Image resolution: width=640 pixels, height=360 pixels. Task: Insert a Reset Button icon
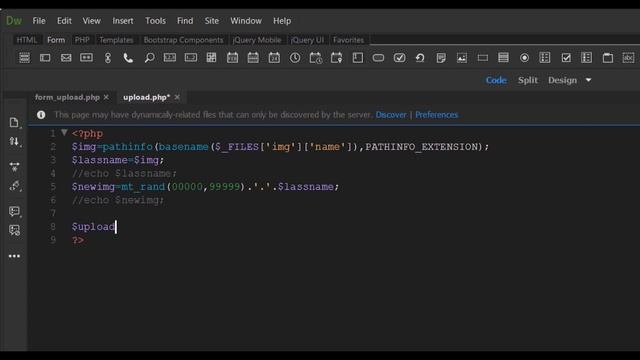[420, 58]
